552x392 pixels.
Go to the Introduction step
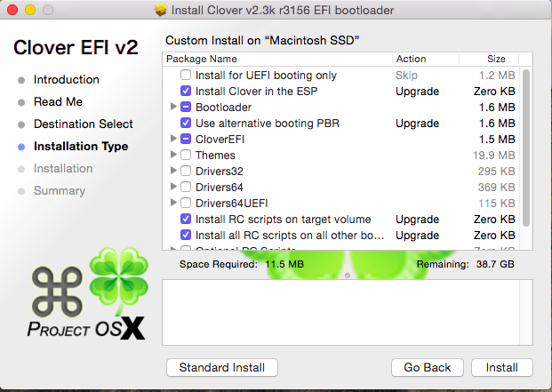pyautogui.click(x=66, y=79)
